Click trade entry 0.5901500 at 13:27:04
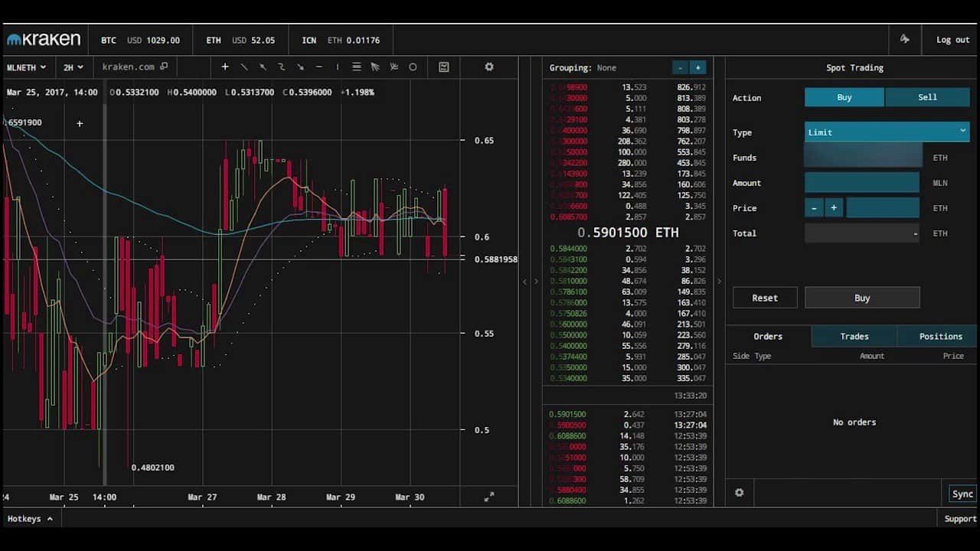Viewport: 980px width, 551px height. [628, 415]
